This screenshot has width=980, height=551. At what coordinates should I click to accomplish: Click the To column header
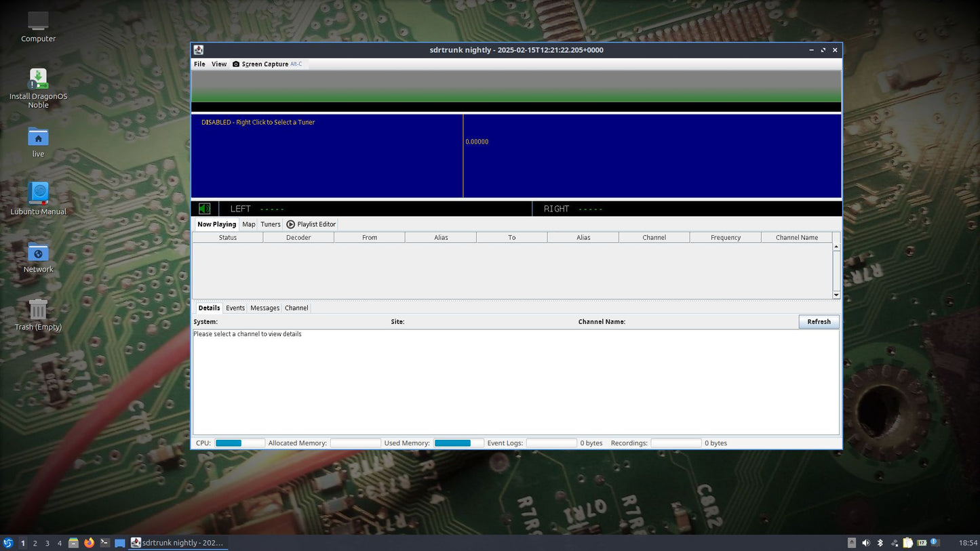click(x=512, y=237)
